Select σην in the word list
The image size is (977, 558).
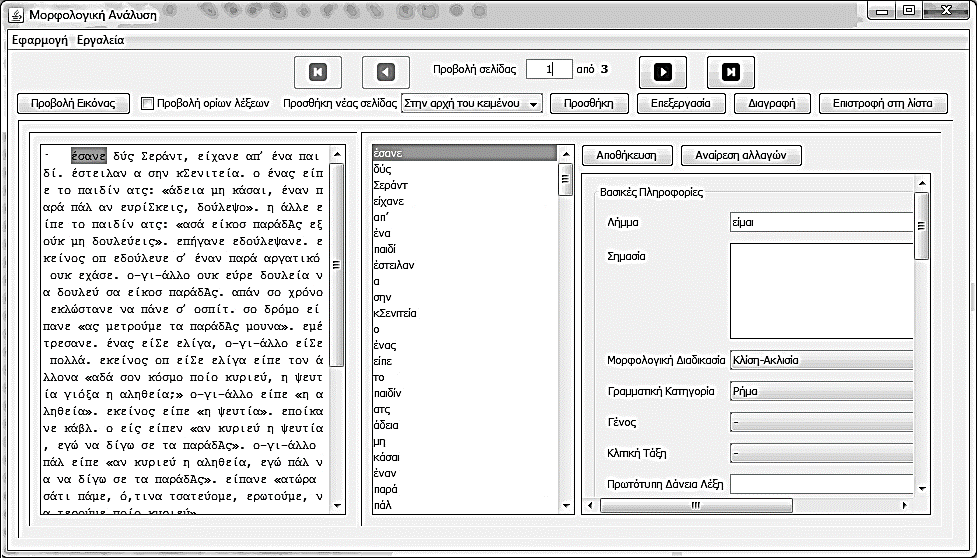tap(464, 297)
